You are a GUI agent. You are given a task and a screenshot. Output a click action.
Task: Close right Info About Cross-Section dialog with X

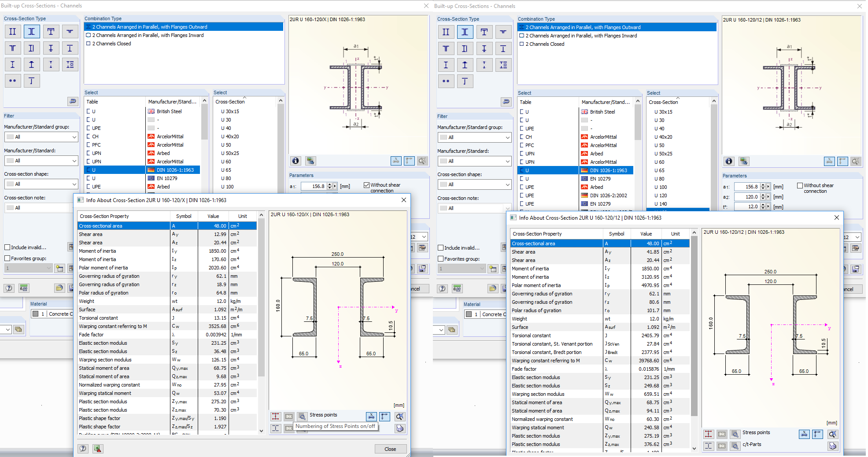click(x=837, y=217)
